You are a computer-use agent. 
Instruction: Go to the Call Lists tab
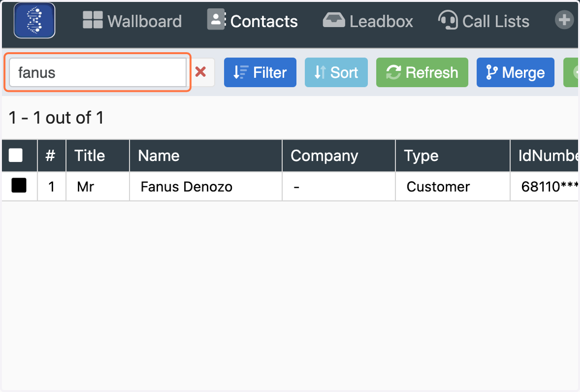click(484, 21)
